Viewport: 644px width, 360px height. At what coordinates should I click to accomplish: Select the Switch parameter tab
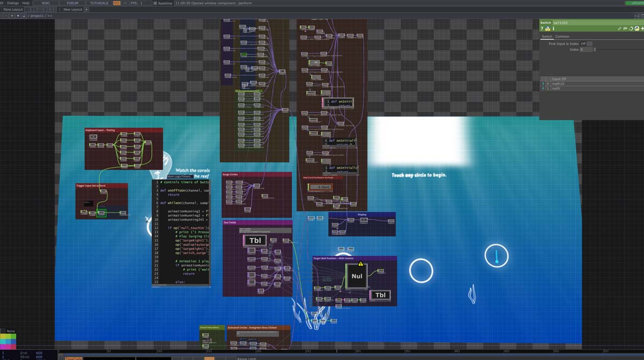547,37
